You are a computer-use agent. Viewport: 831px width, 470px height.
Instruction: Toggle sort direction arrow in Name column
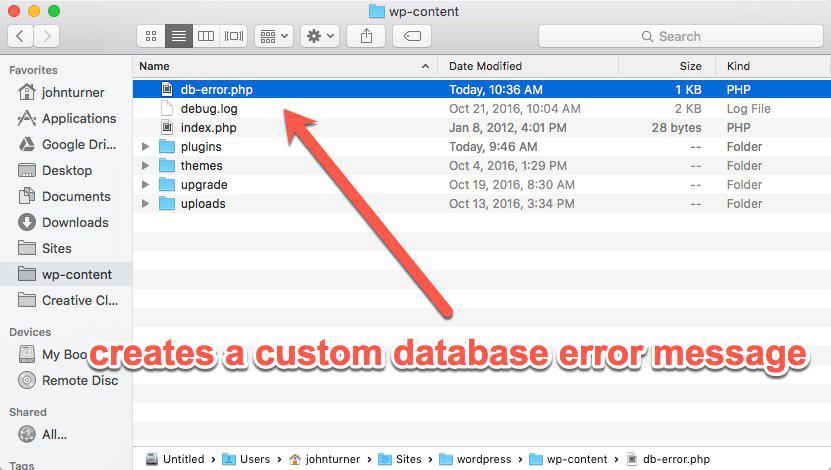425,67
